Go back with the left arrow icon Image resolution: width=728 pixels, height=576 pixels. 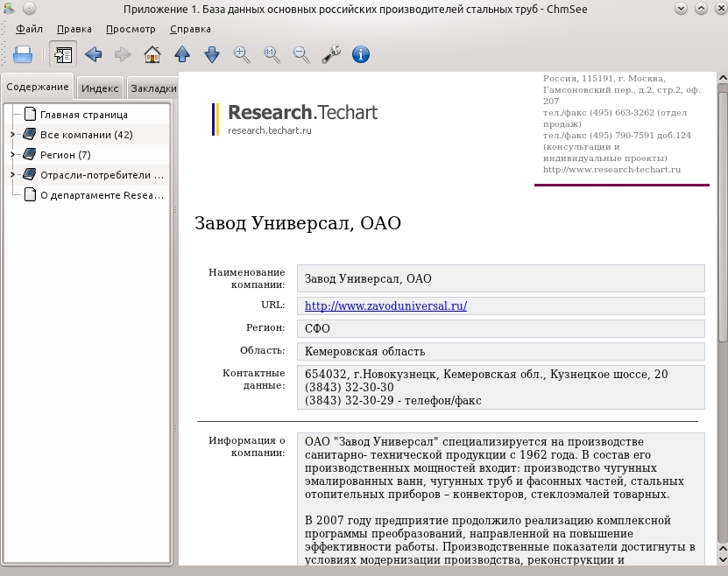pyautogui.click(x=94, y=55)
